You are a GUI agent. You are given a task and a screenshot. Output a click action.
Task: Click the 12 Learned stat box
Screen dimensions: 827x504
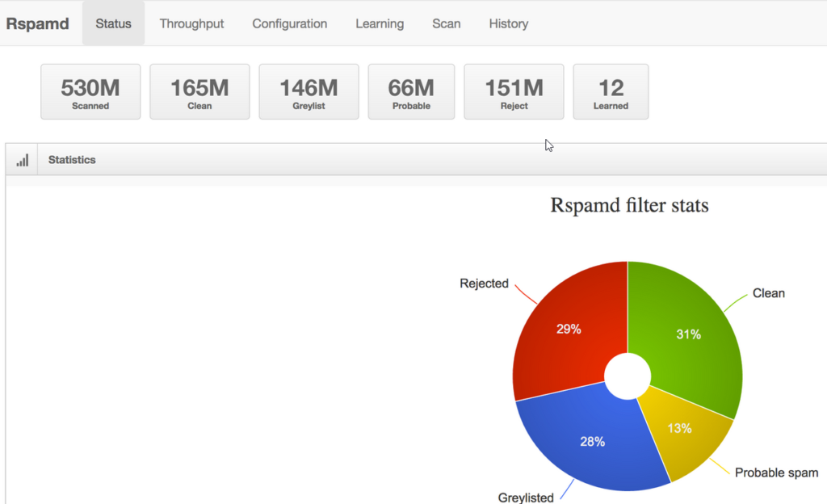(x=611, y=92)
